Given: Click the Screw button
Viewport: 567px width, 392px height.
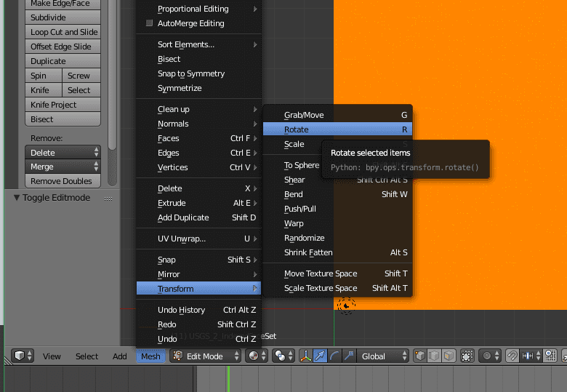Looking at the screenshot, I should (81, 76).
